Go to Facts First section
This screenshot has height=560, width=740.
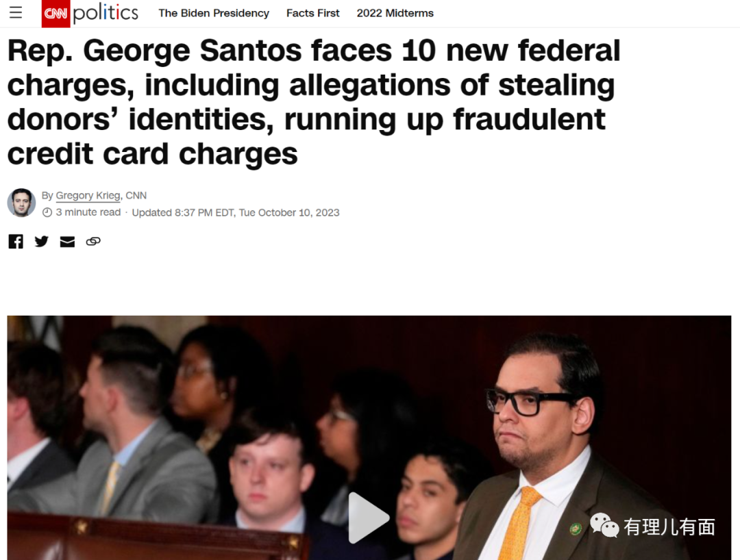tap(313, 13)
